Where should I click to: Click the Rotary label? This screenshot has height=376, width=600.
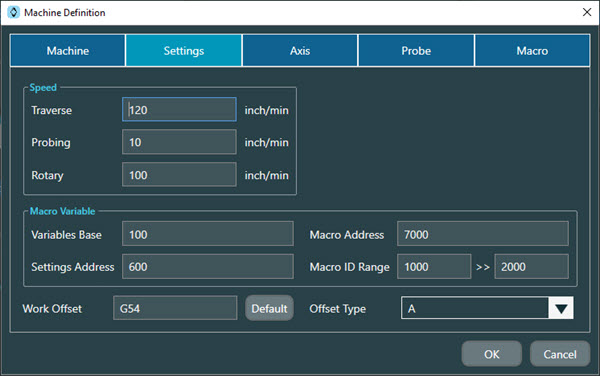[47, 175]
